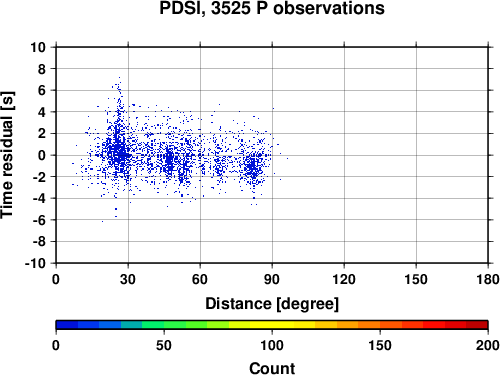The width and height of the screenshot is (500, 375).
Task: Click the "Distance [degree]" axis label
Action: (272, 304)
